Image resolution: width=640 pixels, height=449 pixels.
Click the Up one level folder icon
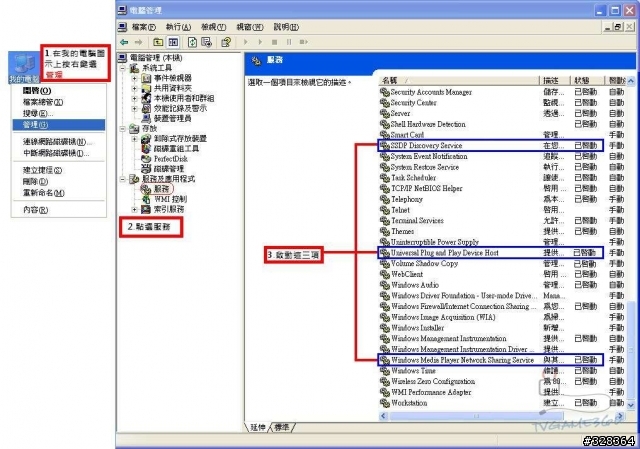158,42
